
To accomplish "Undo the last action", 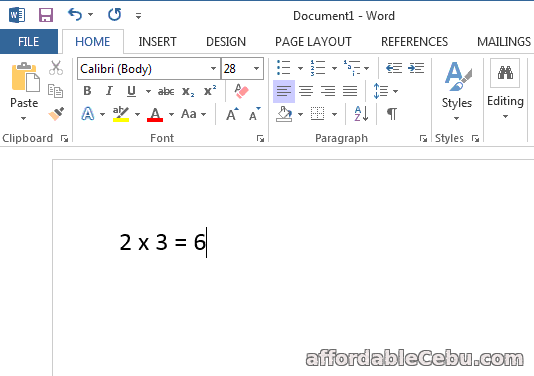I will click(75, 15).
